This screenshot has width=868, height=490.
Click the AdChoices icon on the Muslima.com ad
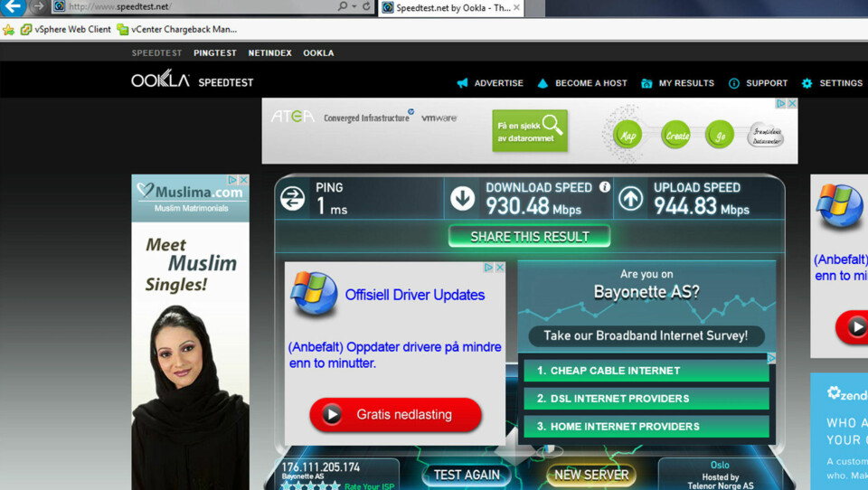tap(233, 180)
